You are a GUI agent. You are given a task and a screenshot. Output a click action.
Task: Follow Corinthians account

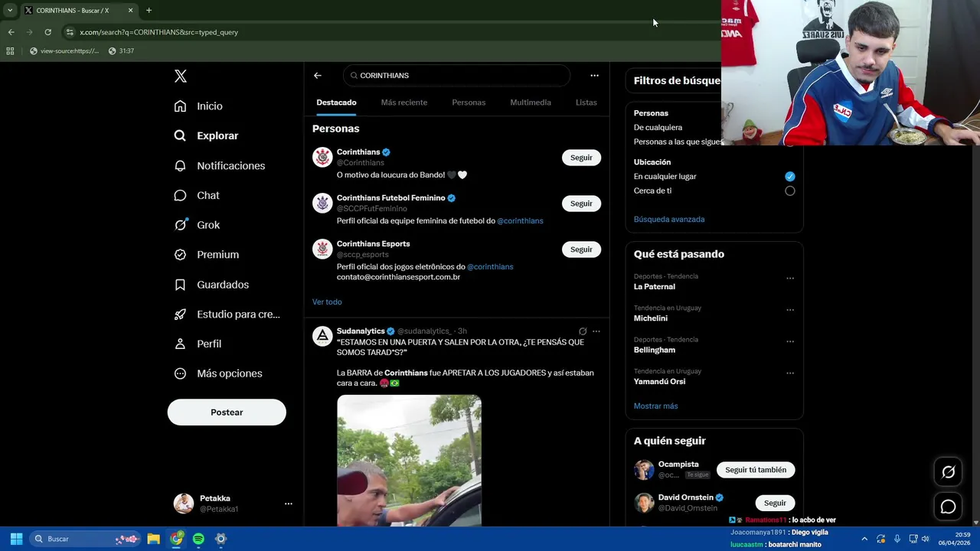pos(581,158)
